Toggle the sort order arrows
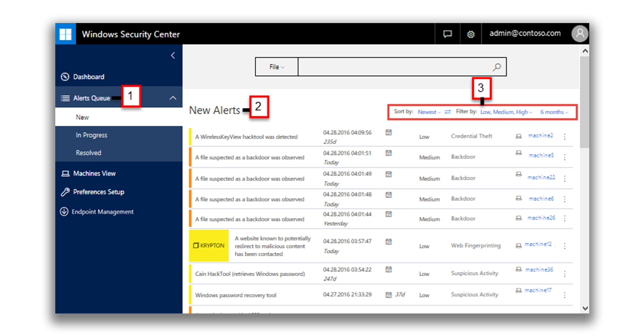Viewport: 644px width, 336px height. (448, 112)
